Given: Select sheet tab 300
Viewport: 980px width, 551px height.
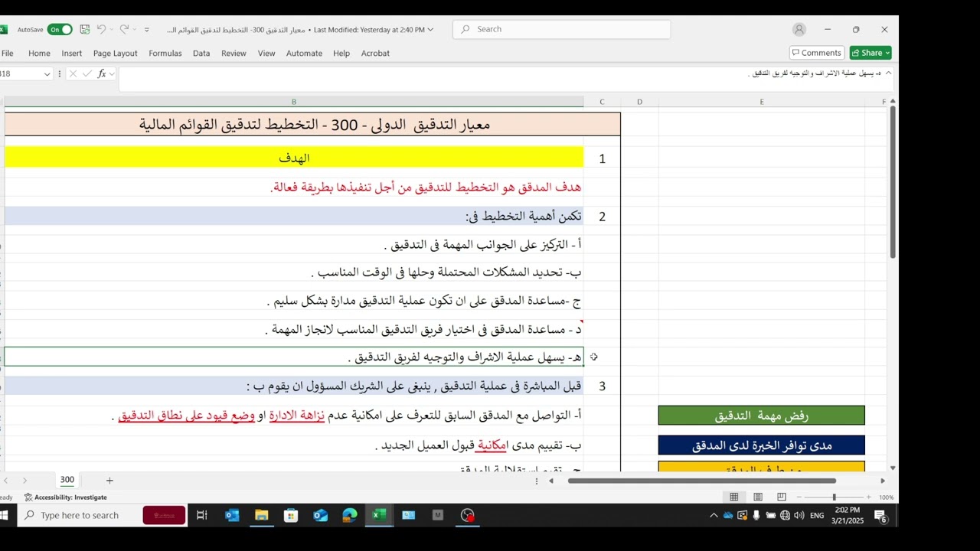Looking at the screenshot, I should click(67, 480).
